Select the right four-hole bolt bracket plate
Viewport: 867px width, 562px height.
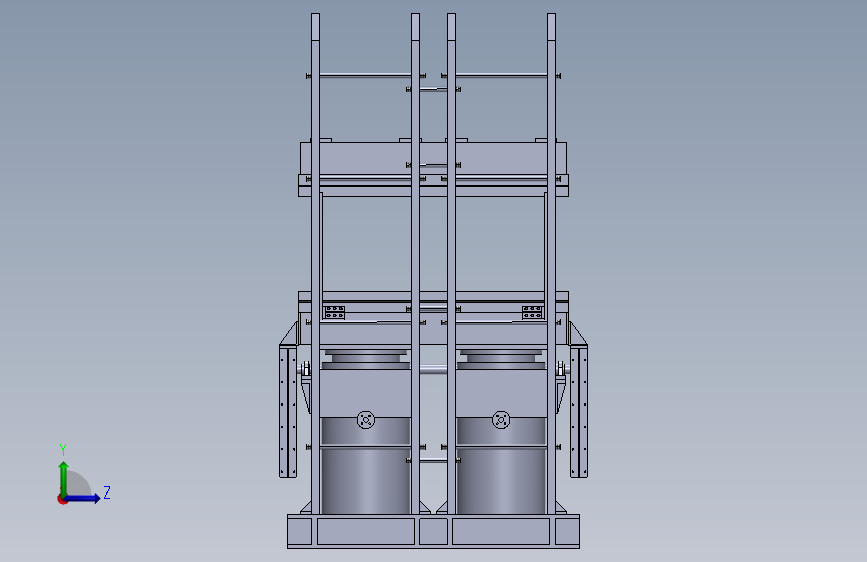click(532, 313)
